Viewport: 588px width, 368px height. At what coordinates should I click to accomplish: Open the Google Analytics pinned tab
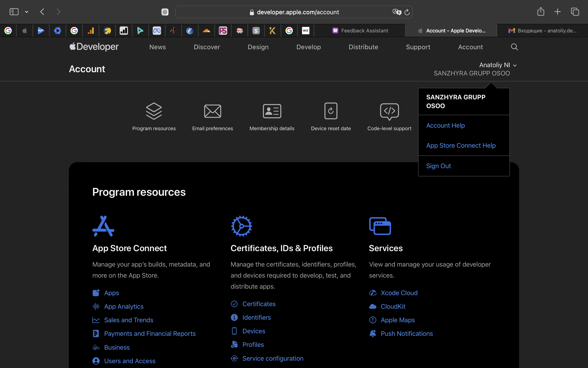point(91,31)
